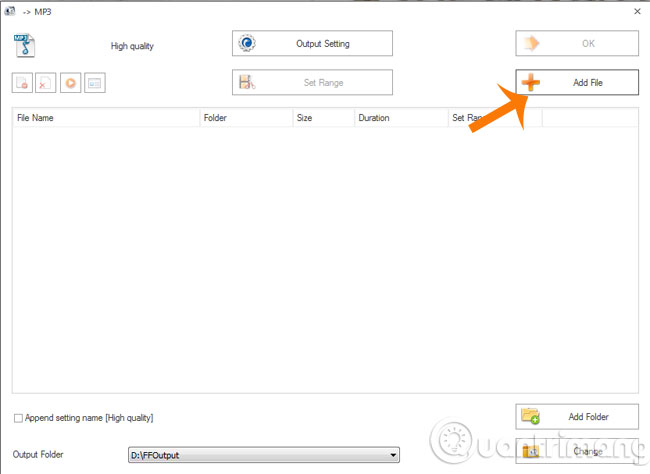The width and height of the screenshot is (650, 474).
Task: Sort by File Name column header
Action: tap(106, 118)
